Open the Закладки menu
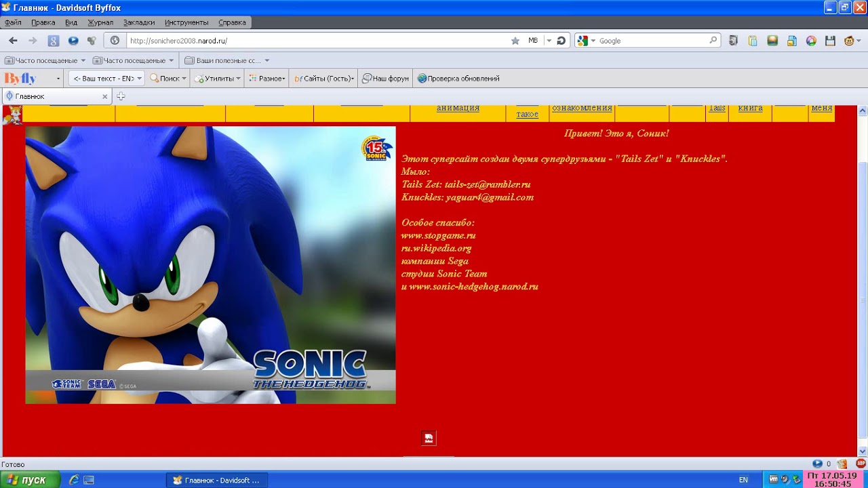Screen dimensions: 868x488 point(139,22)
